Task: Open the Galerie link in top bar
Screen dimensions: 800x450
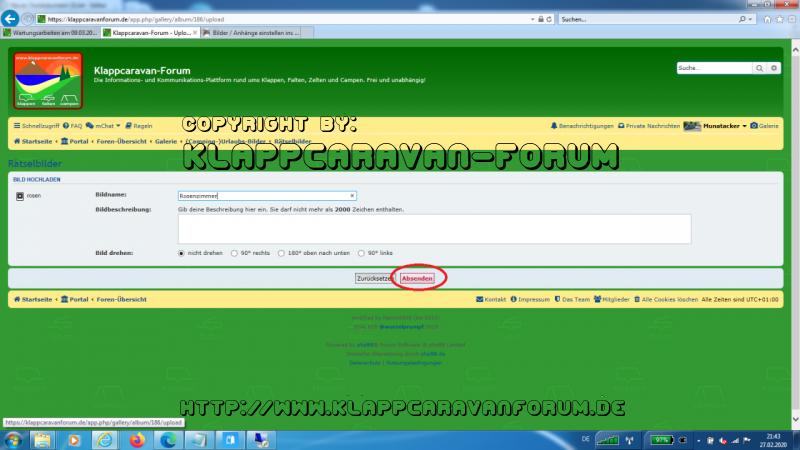Action: [765, 126]
